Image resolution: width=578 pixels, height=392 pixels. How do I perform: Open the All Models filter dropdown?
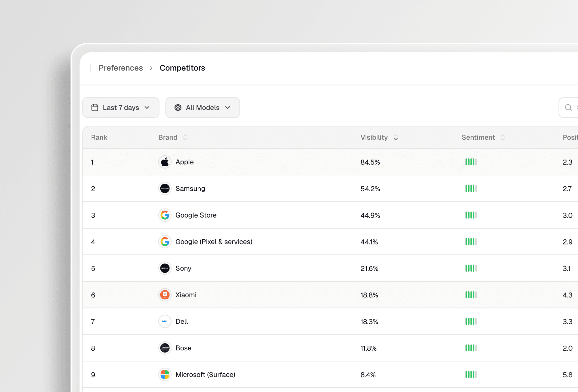(x=203, y=107)
